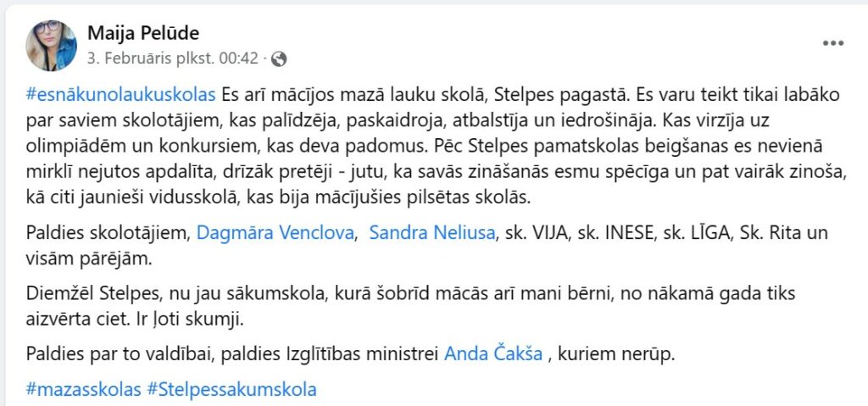The width and height of the screenshot is (868, 406).
Task: Open Anda Čakša's tagged profile
Action: click(x=493, y=353)
